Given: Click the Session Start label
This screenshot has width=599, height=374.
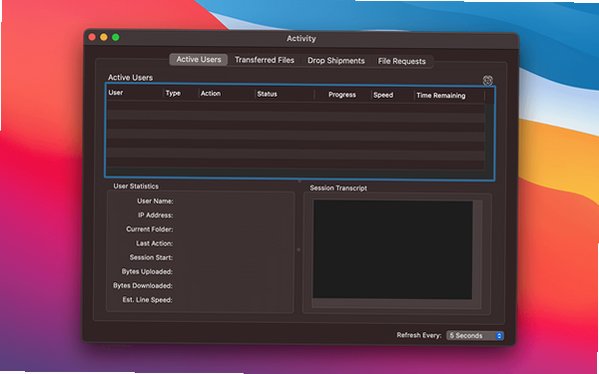Looking at the screenshot, I should (x=151, y=257).
